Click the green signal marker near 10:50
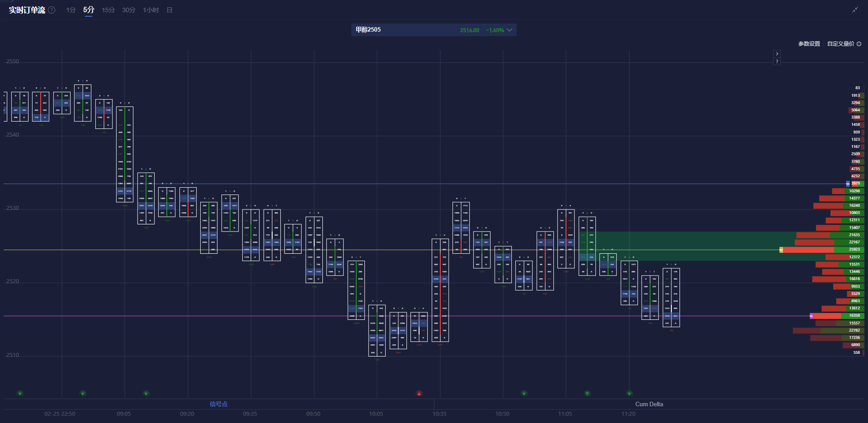This screenshot has width=868, height=423. pyautogui.click(x=524, y=394)
